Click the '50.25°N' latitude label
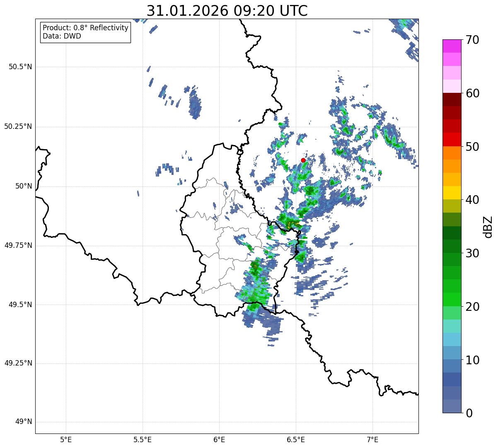The image size is (498, 448). pyautogui.click(x=18, y=126)
